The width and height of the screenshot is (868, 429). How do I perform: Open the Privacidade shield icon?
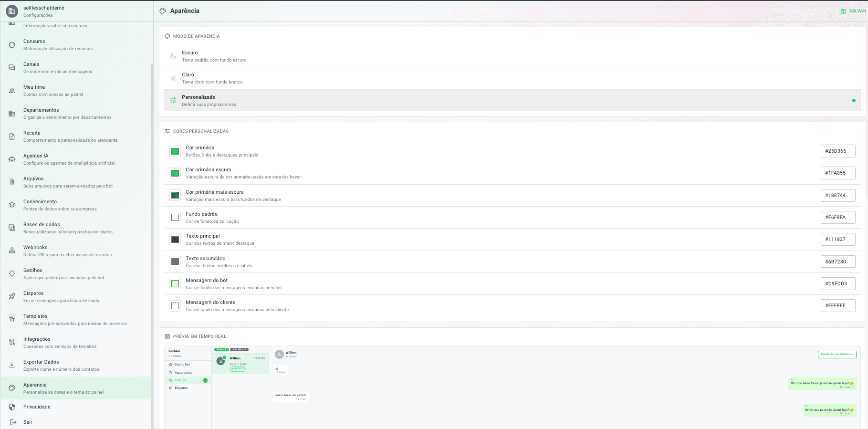click(12, 407)
